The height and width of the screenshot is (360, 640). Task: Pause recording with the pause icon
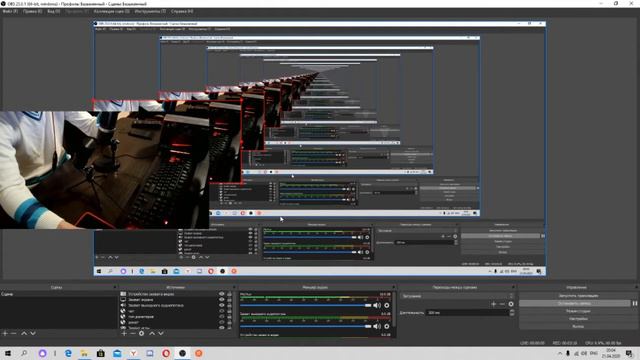point(635,303)
